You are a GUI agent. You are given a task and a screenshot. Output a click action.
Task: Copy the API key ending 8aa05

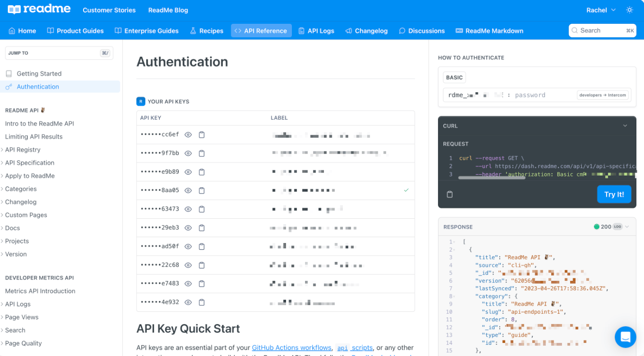pos(202,191)
